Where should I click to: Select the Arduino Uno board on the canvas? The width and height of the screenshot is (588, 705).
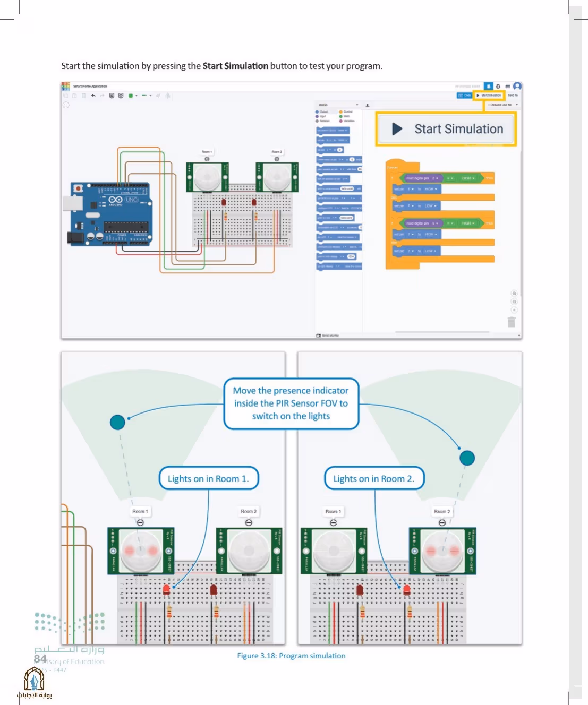[108, 214]
